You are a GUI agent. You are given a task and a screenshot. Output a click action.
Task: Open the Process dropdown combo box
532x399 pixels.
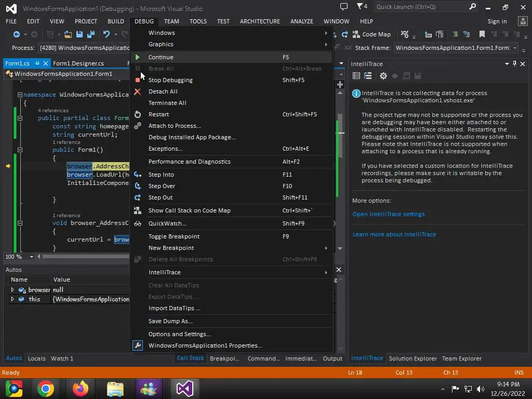coord(84,48)
